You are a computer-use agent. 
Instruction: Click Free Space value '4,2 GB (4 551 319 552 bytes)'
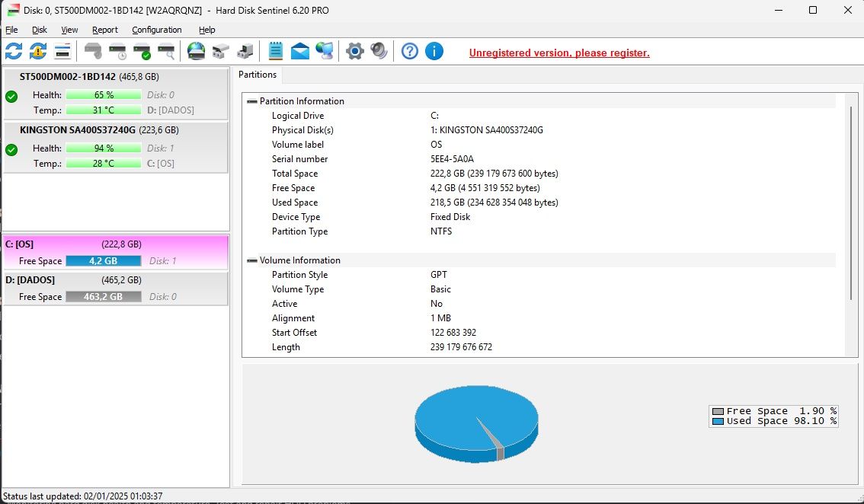pyautogui.click(x=485, y=188)
